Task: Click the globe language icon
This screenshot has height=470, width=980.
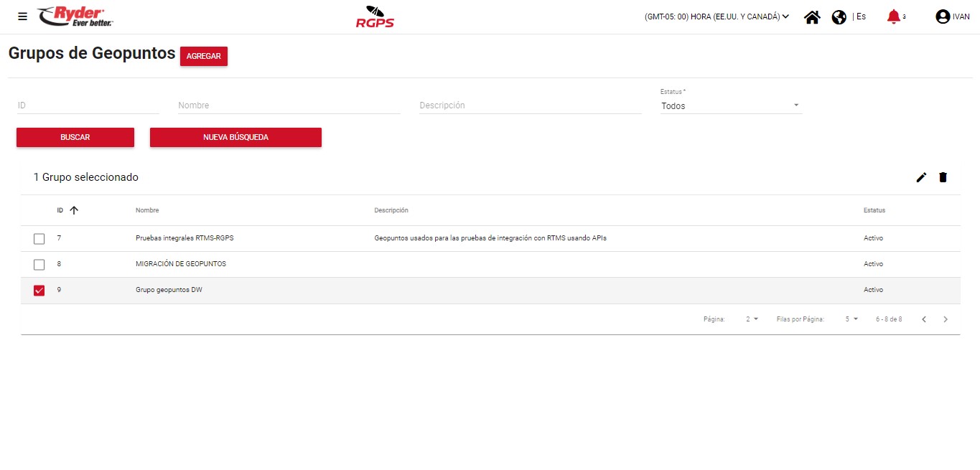Action: 839,17
